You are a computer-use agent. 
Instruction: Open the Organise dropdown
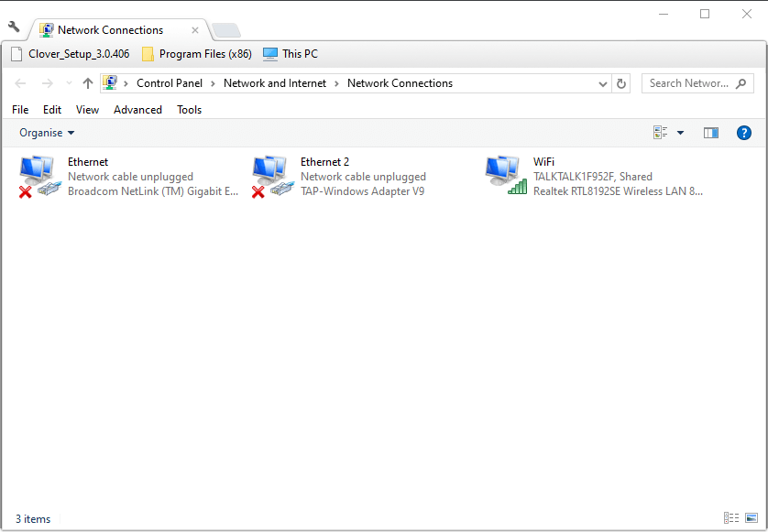[x=47, y=133]
